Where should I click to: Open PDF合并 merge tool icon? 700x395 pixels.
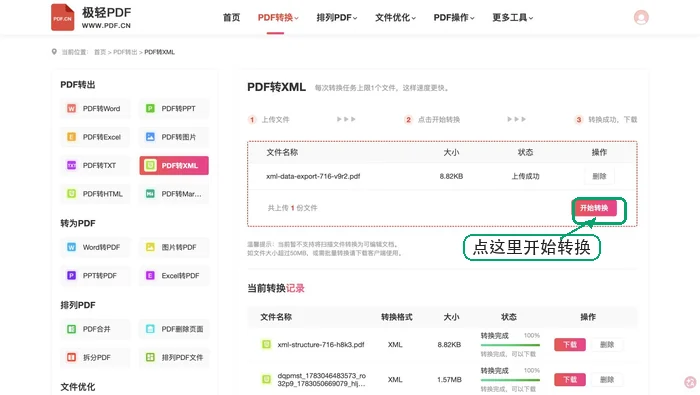[x=71, y=329]
